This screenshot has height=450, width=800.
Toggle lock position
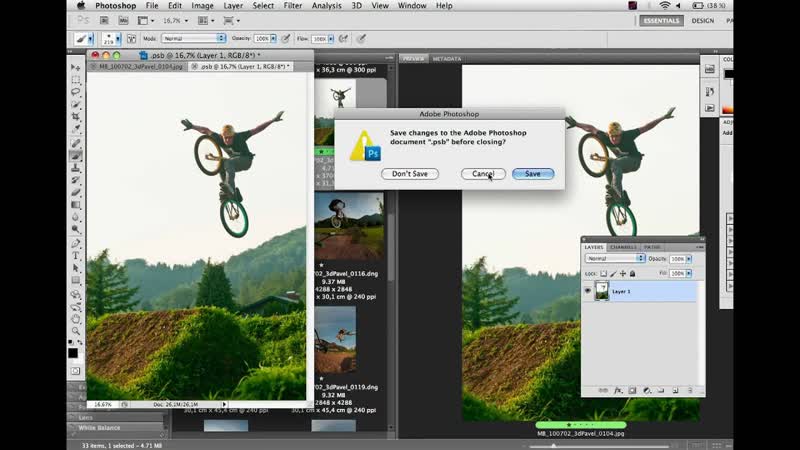(622, 273)
